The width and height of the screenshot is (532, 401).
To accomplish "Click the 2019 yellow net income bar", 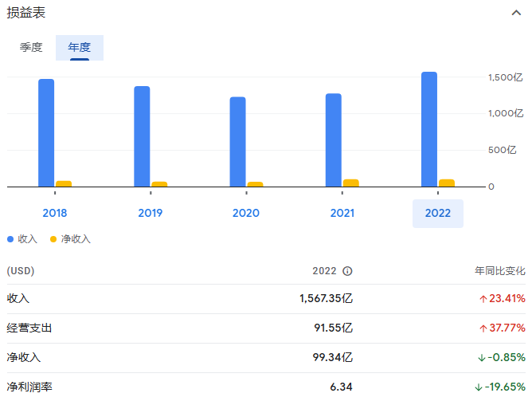I will tap(159, 184).
